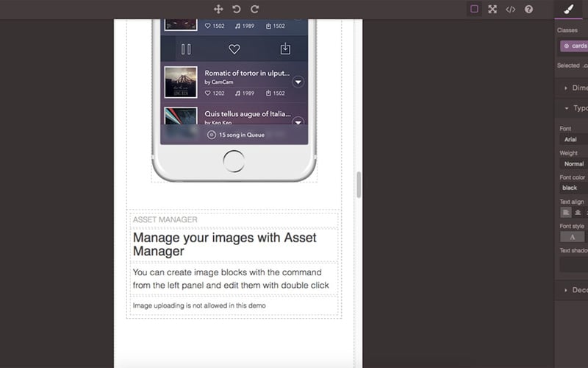Viewport: 588px width, 368px height.
Task: Click the 'Classes' label in style panel
Action: pyautogui.click(x=567, y=30)
